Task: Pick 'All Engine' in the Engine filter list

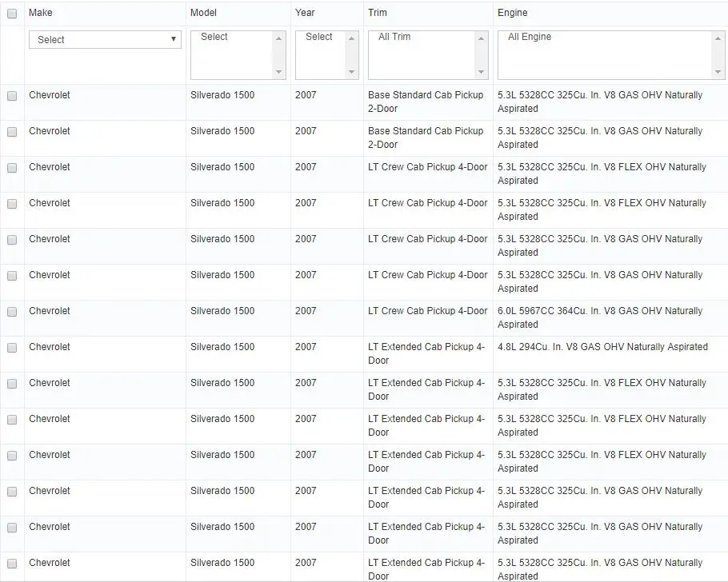Action: [x=530, y=37]
